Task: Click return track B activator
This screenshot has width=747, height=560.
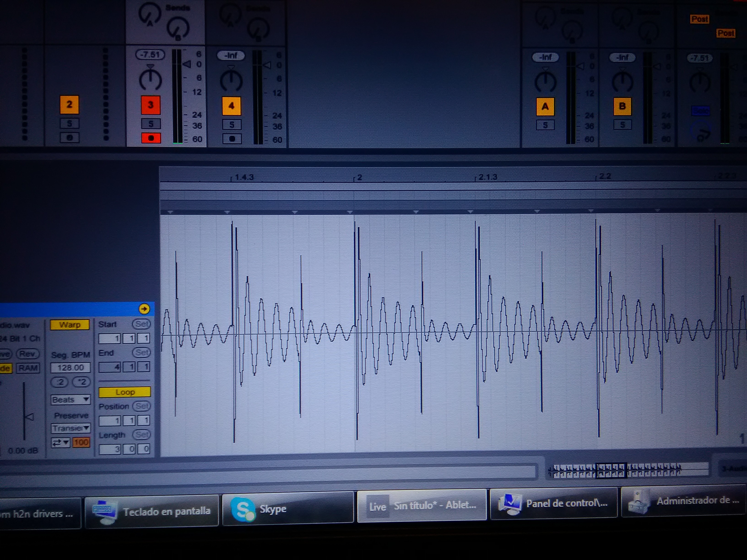Action: click(622, 106)
